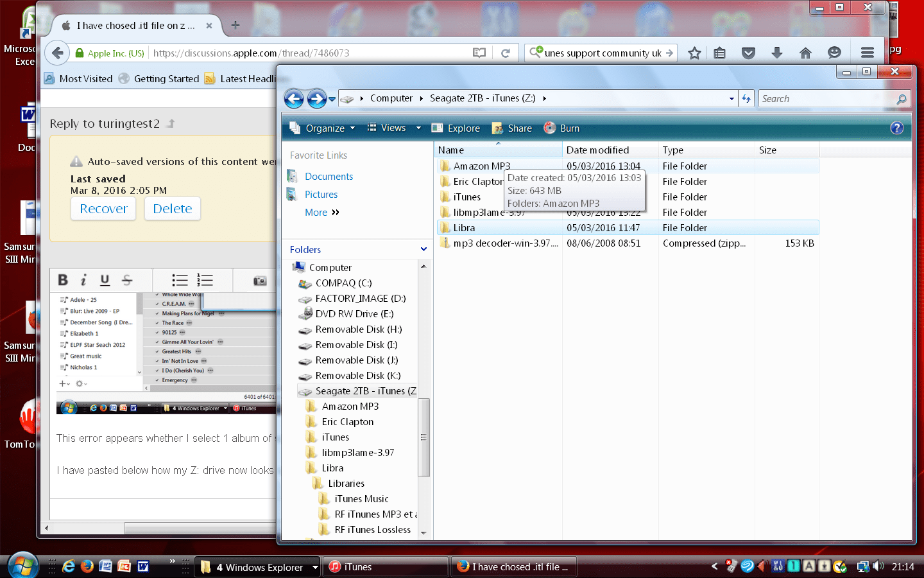Insert image with the camera icon
This screenshot has height=578, width=924.
tap(260, 281)
